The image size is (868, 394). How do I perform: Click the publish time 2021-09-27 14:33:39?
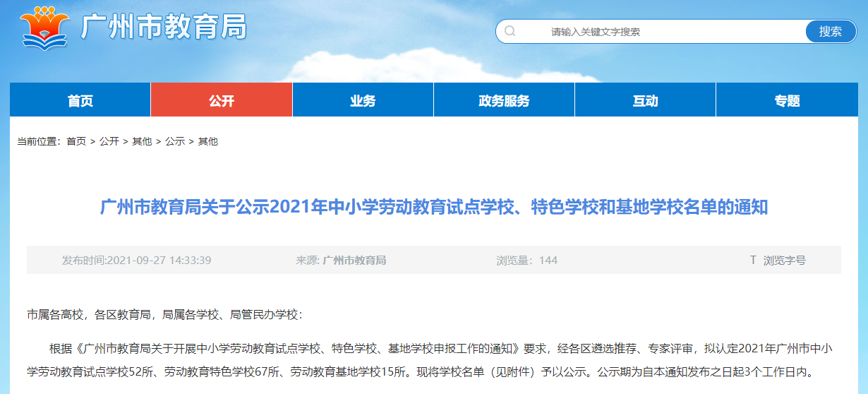tap(137, 260)
